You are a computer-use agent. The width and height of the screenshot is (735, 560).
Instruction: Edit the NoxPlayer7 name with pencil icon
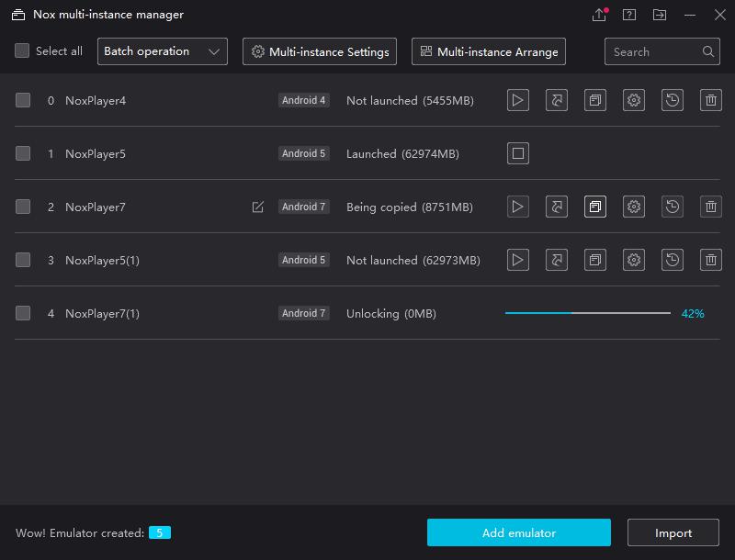point(258,207)
